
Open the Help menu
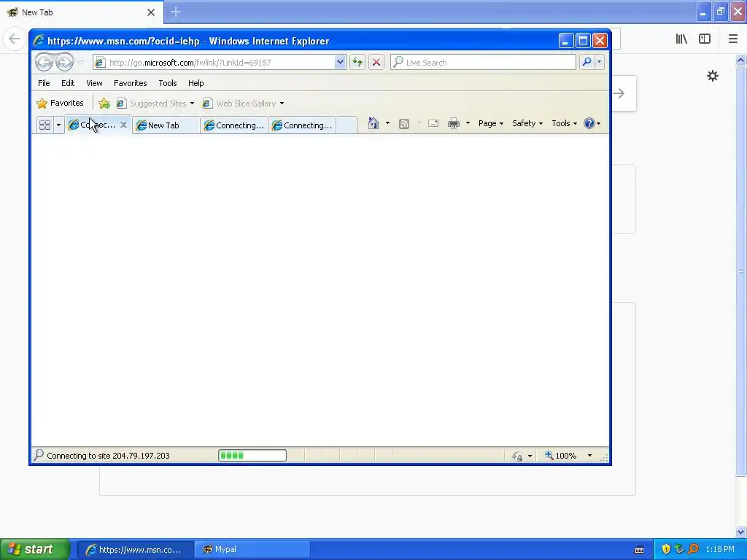coord(196,83)
